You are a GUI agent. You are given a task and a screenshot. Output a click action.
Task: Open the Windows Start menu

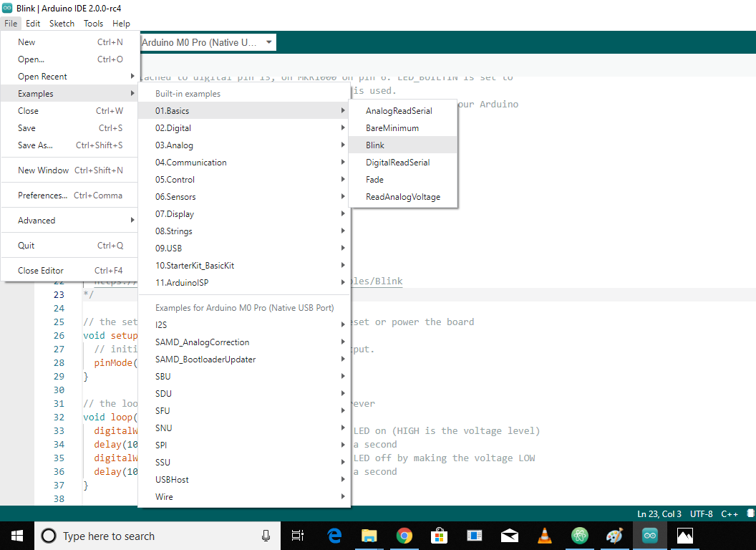[17, 536]
